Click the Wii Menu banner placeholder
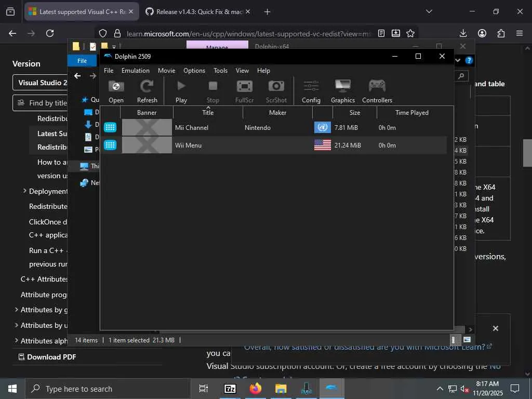This screenshot has width=532, height=399. tap(147, 145)
